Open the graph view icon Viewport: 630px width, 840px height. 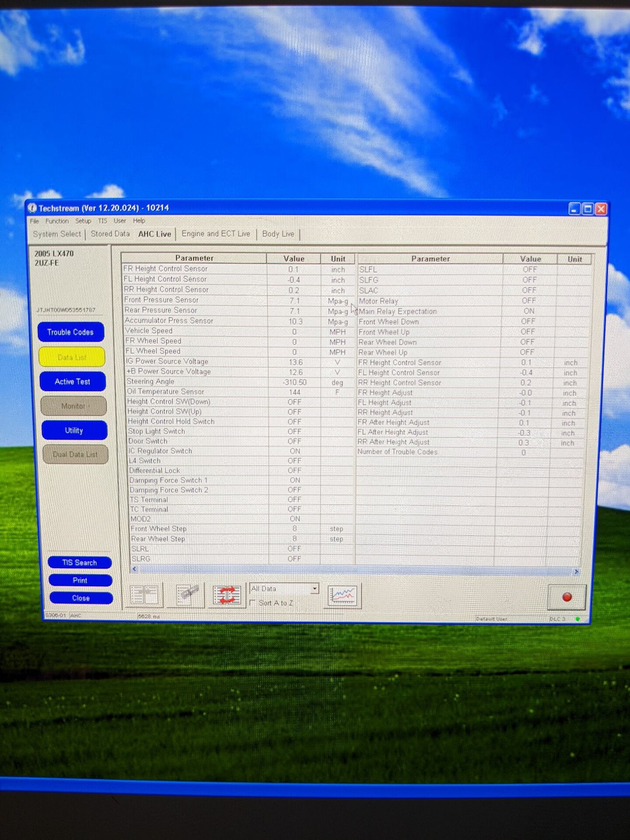[x=343, y=596]
